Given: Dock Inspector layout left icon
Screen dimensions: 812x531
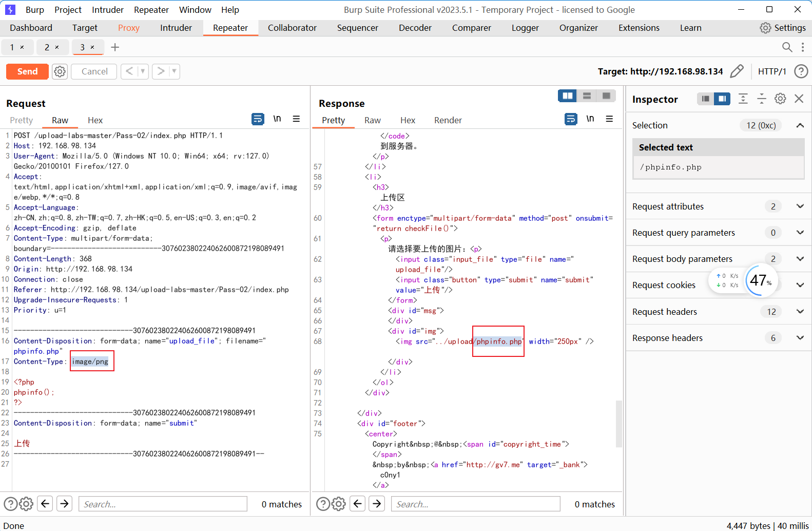Looking at the screenshot, I should point(706,99).
